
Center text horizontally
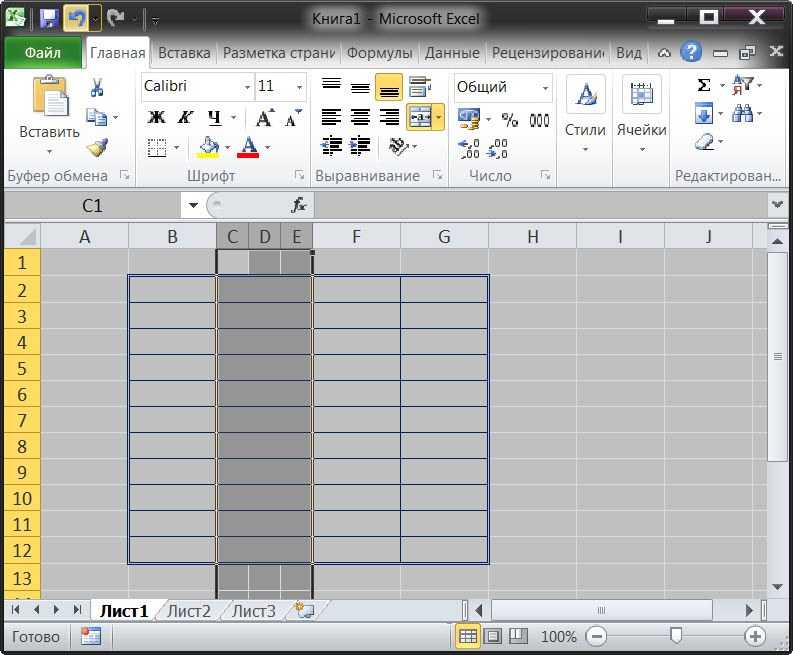(x=360, y=117)
